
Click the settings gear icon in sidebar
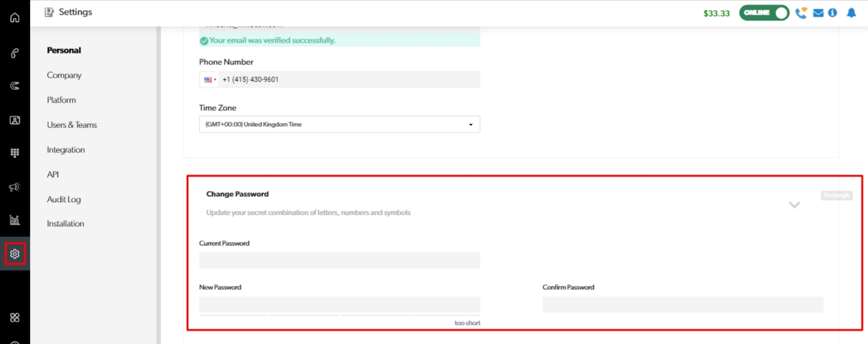click(15, 254)
